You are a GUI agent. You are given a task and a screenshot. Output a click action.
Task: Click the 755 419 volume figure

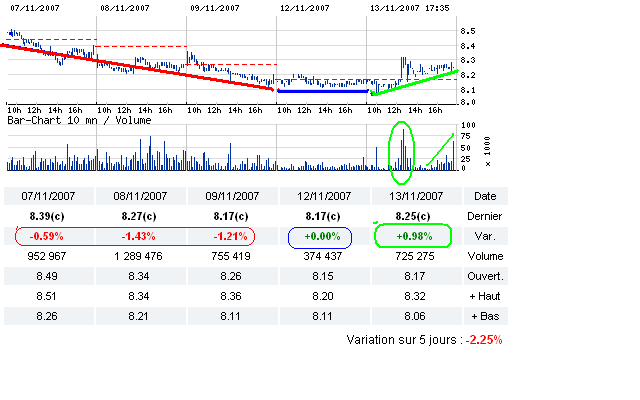coord(231,256)
